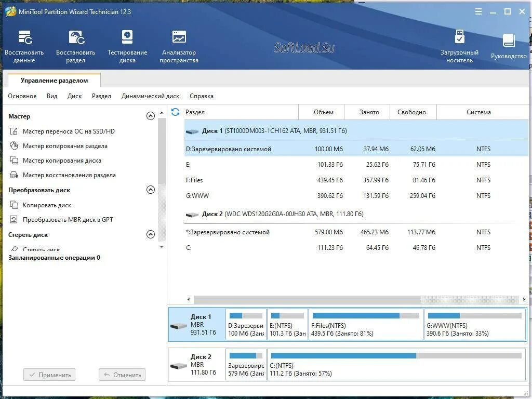The height and width of the screenshot is (399, 532).
Task: Select the E:(NTFS) block in disk map
Action: click(x=287, y=324)
